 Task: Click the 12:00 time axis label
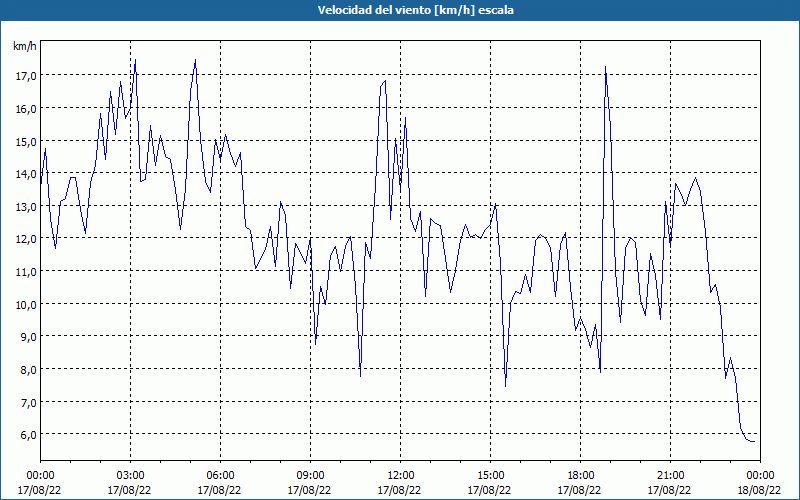point(401,476)
